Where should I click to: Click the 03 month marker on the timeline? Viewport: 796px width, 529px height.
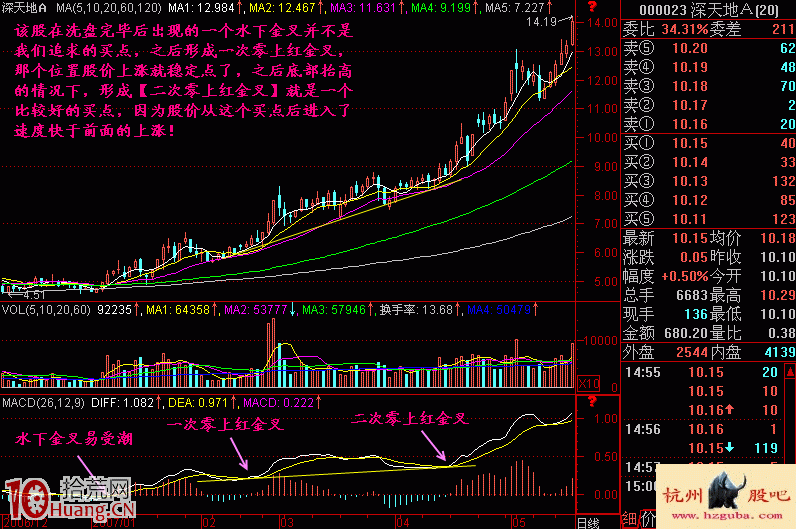point(287,522)
